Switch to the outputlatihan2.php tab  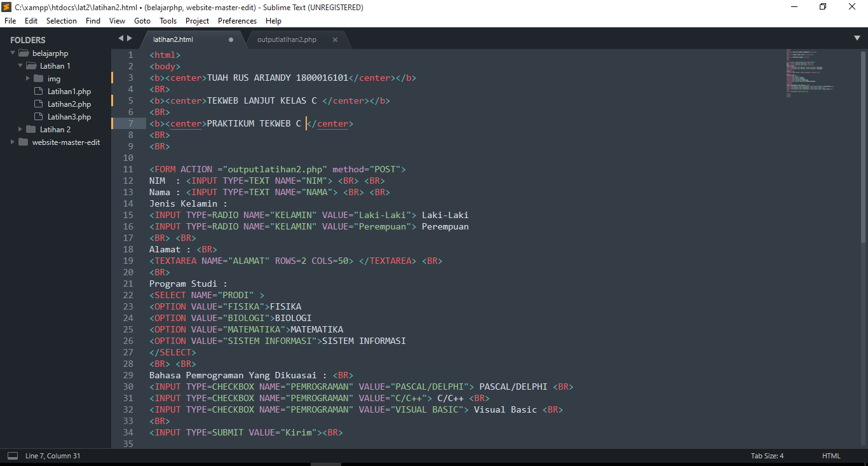pos(297,39)
